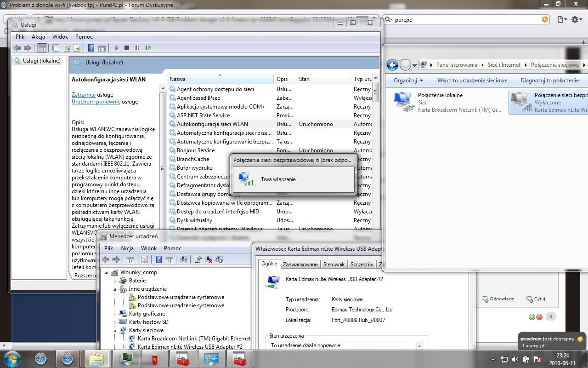Image resolution: width=588 pixels, height=368 pixels.
Task: Click services list vertical scrollbar
Action: (x=376, y=152)
